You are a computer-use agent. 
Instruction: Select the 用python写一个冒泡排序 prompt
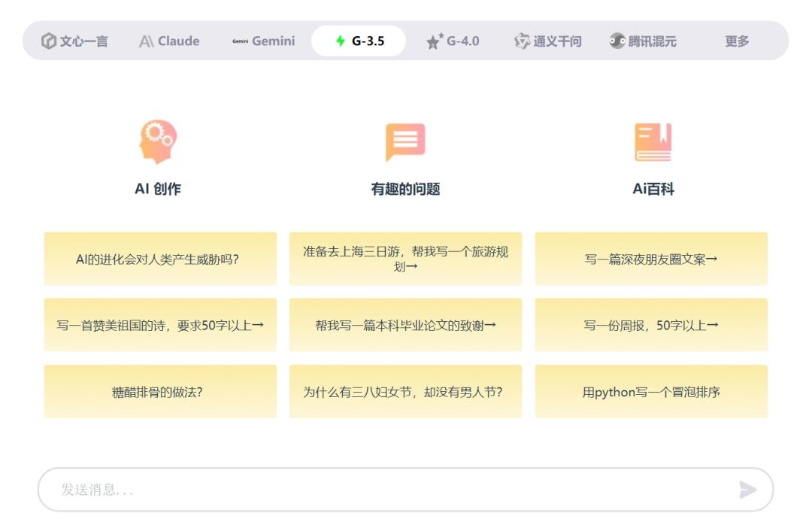point(651,392)
